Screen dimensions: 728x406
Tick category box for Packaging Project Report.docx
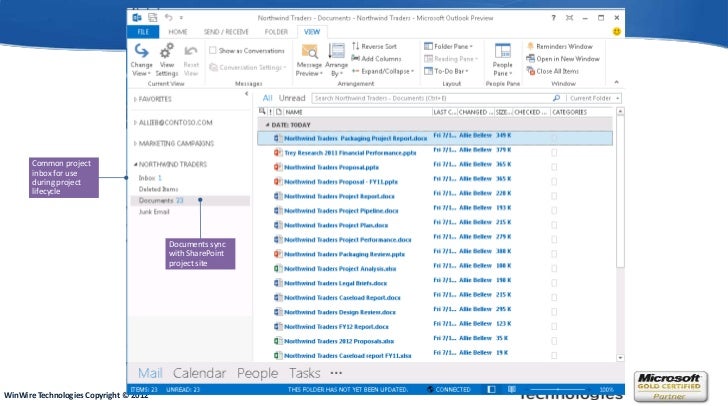coord(554,138)
